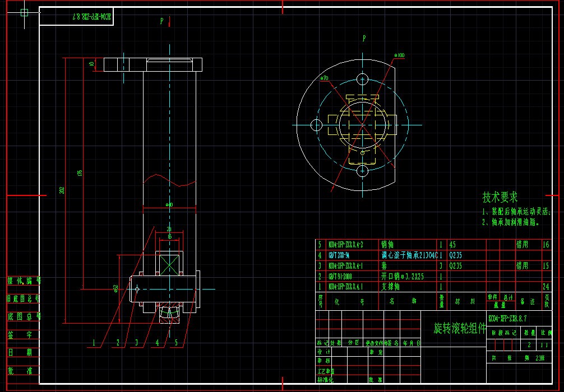Click the 重量 header cell
Image resolution: width=564 pixels, height=392 pixels.
click(500, 305)
